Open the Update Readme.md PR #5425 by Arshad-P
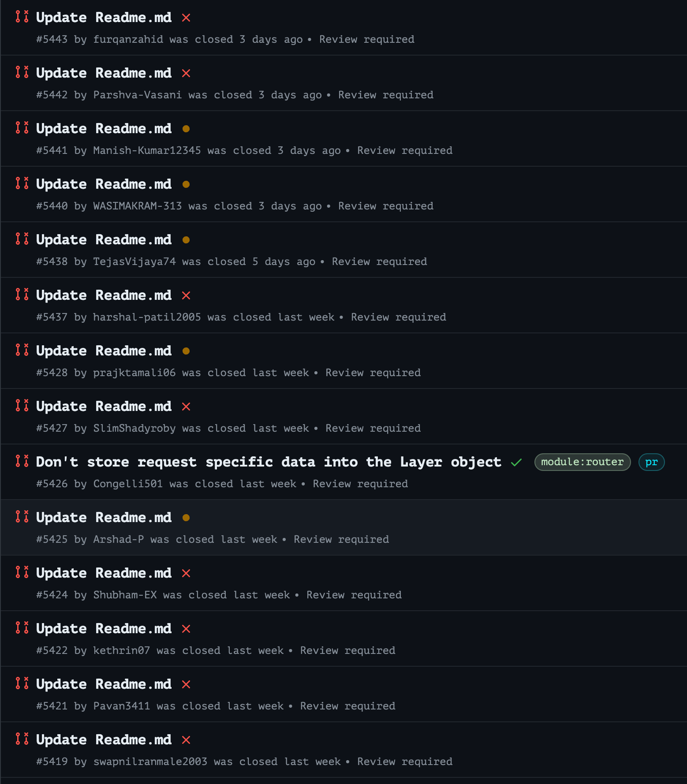 point(103,517)
